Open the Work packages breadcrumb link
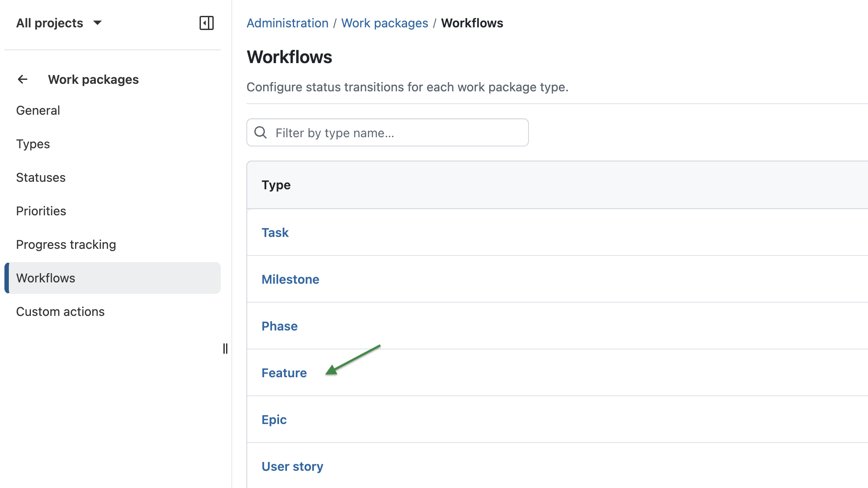Screen dimensions: 868x488 [x=384, y=23]
